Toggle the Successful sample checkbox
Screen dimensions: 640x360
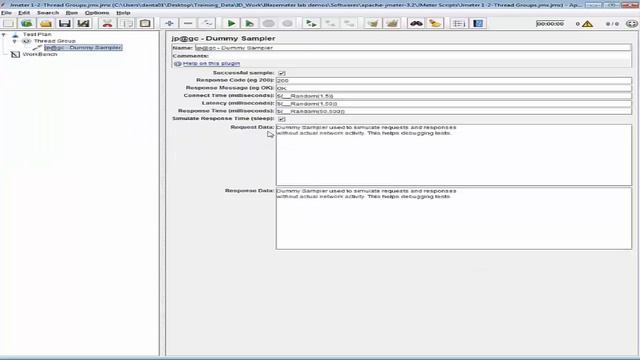click(282, 73)
